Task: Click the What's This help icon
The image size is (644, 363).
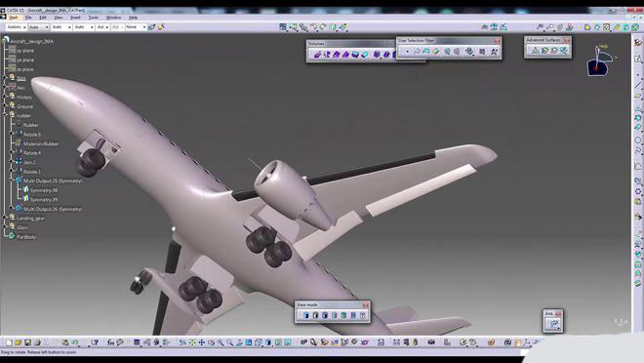Action: click(x=95, y=343)
